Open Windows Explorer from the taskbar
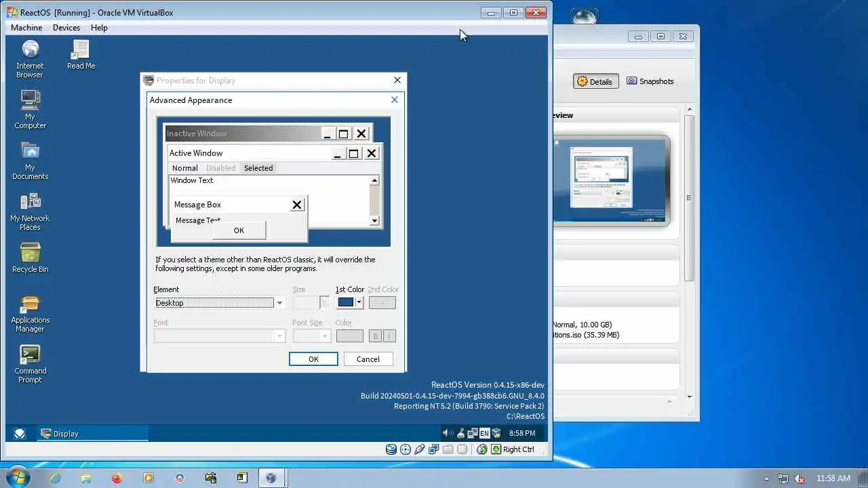 tap(86, 478)
